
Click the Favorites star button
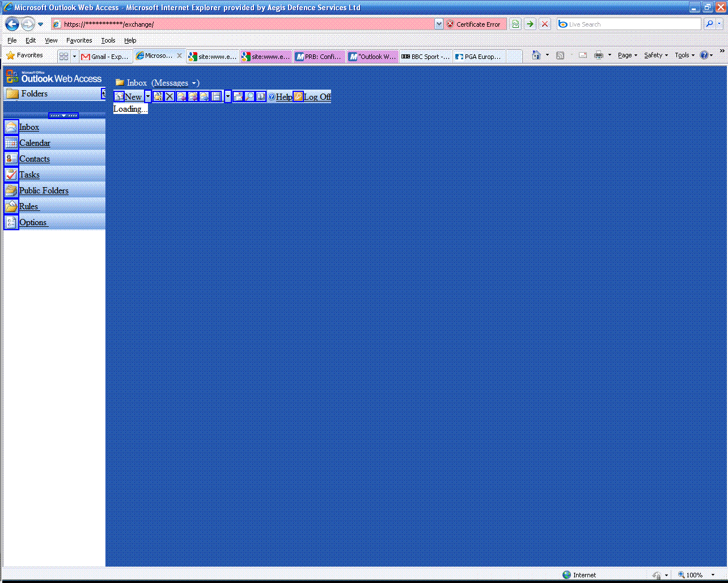[25, 55]
